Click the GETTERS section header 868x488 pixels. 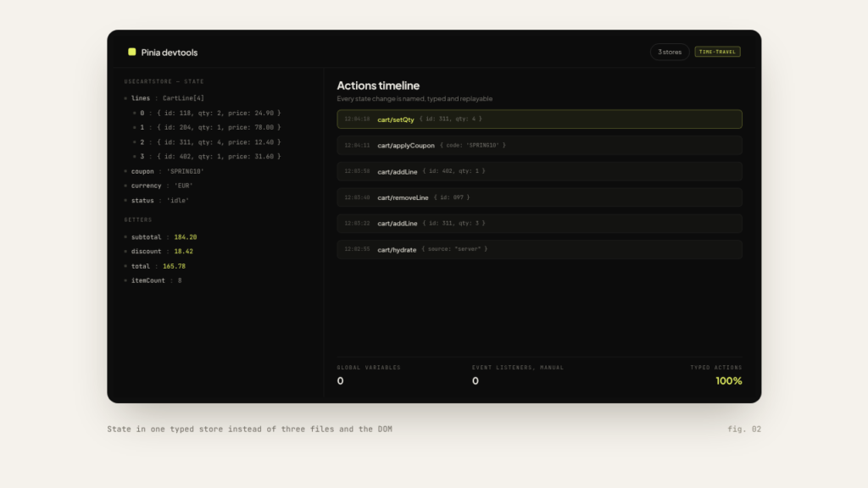138,219
